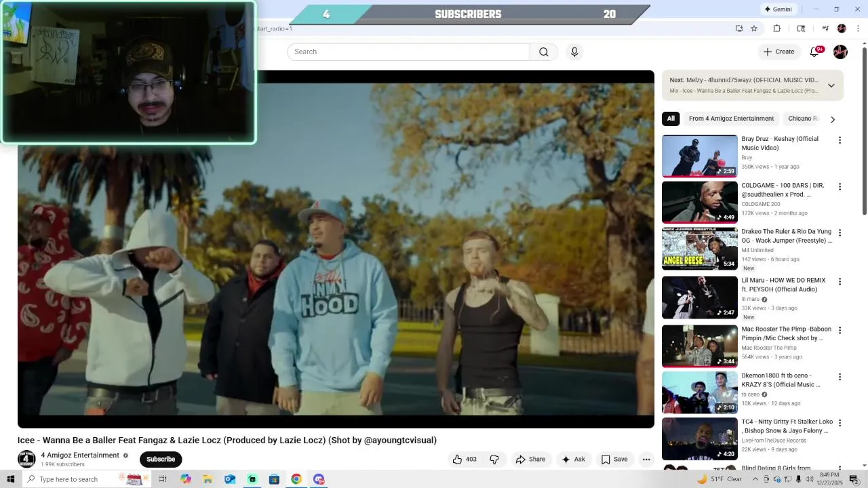The image size is (868, 488).
Task: Click the install app icon in address bar
Action: coord(739,28)
